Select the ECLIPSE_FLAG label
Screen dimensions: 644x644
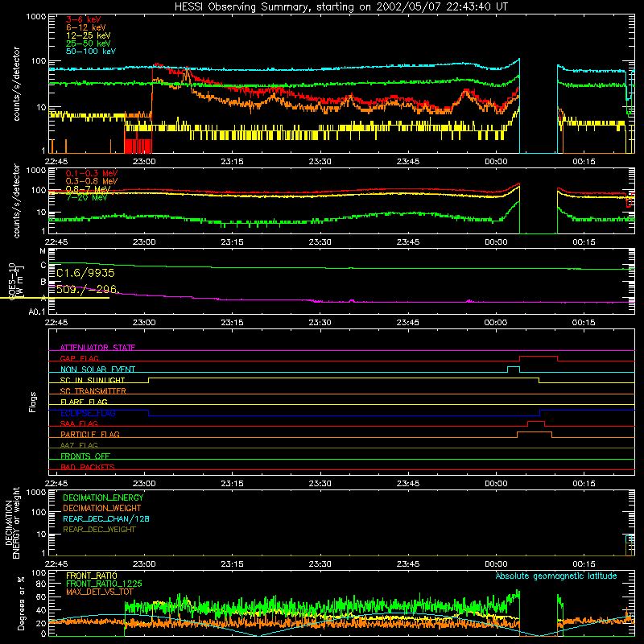pos(88,413)
